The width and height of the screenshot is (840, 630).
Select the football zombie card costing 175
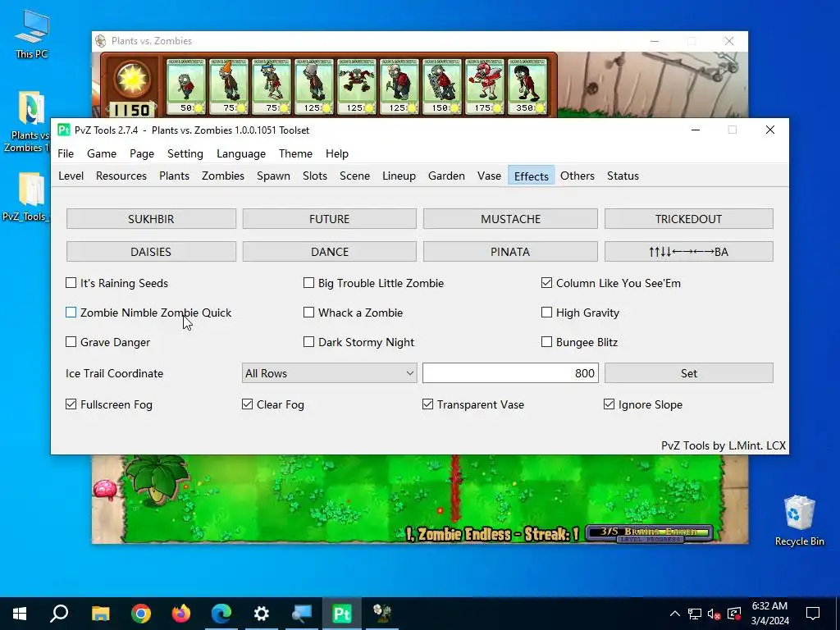click(485, 86)
